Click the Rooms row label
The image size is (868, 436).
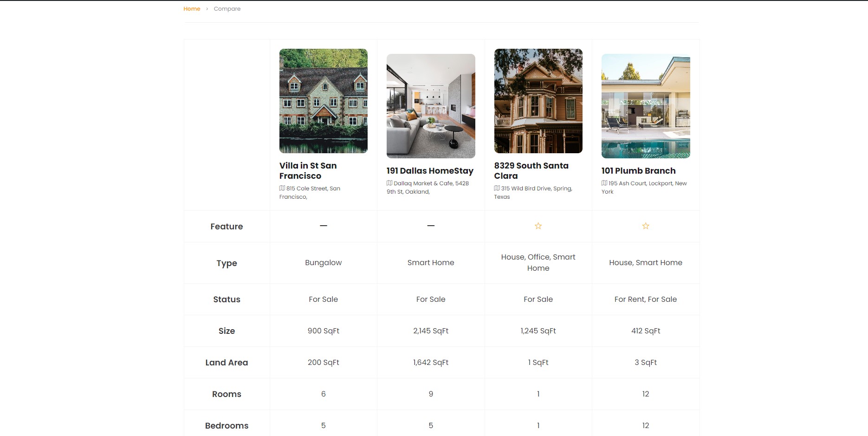227,394
